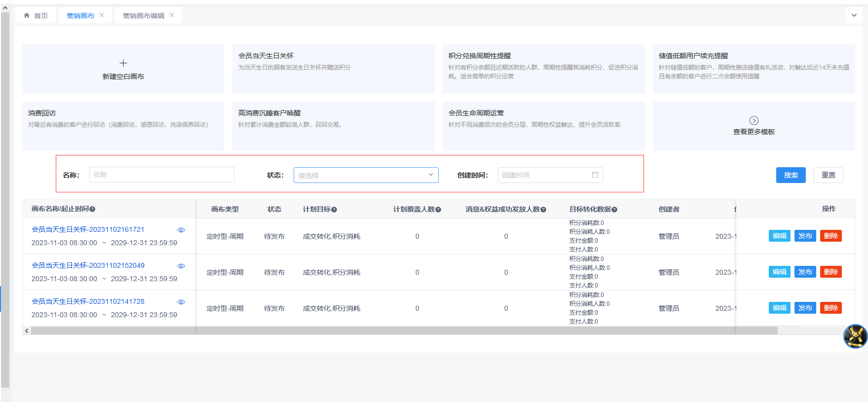Click 删除 for canvas 20231102152049
The image size is (868, 402).
pyautogui.click(x=831, y=272)
